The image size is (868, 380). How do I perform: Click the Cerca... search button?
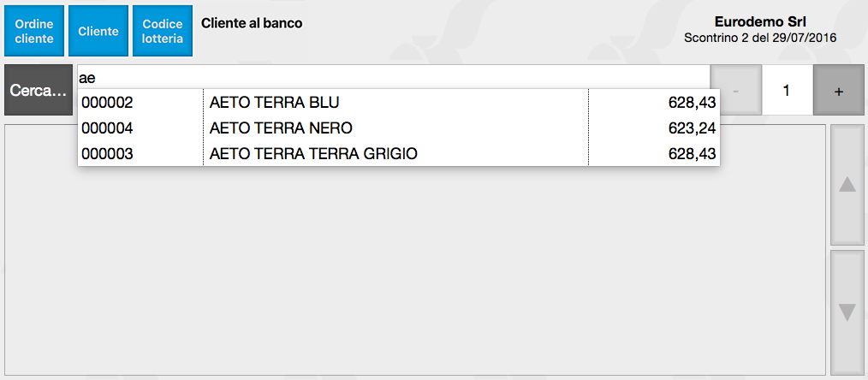[39, 90]
